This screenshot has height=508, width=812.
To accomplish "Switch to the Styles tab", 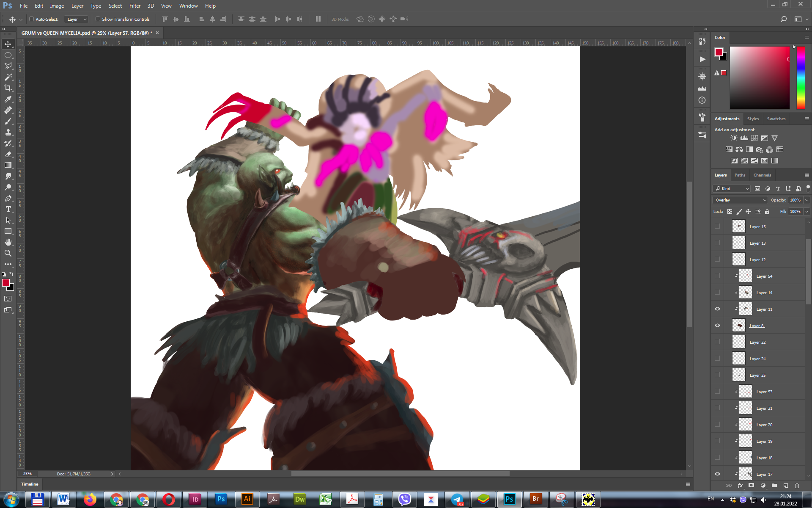I will (753, 119).
